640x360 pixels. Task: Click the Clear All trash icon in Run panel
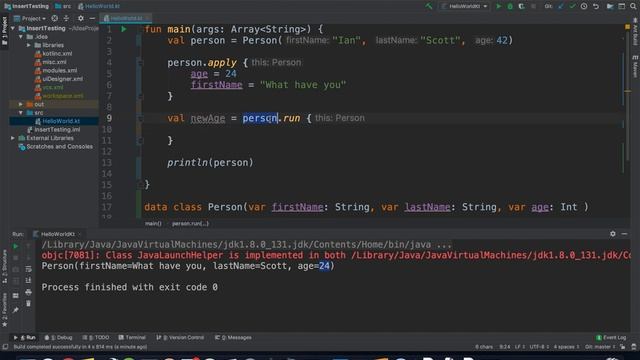pos(28,304)
